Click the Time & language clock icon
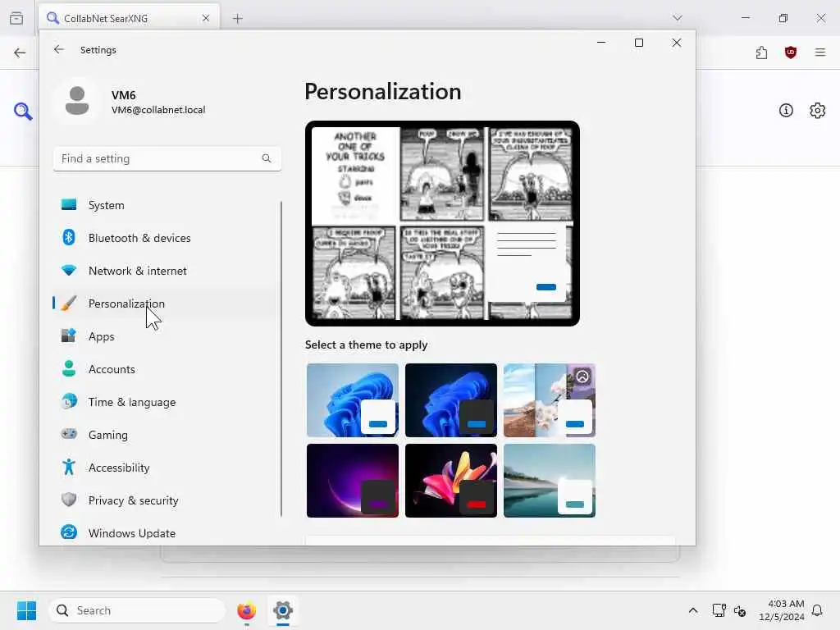 [x=69, y=402]
